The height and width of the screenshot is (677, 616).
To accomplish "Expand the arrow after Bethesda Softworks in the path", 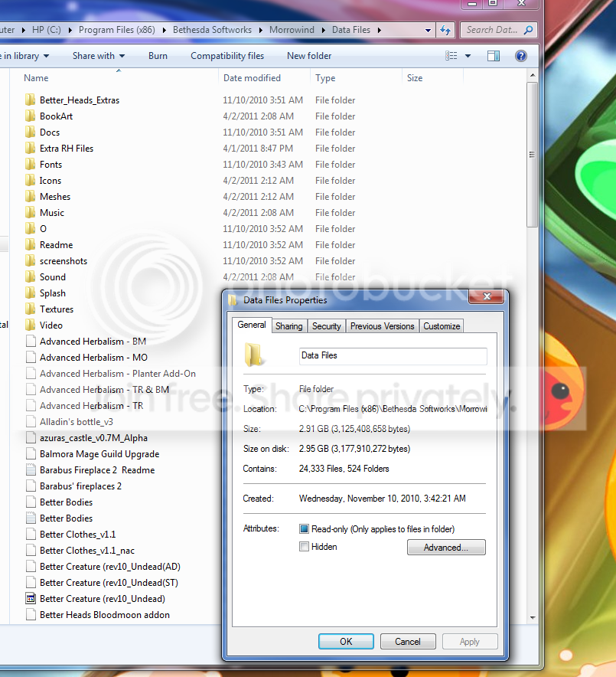I will (261, 30).
